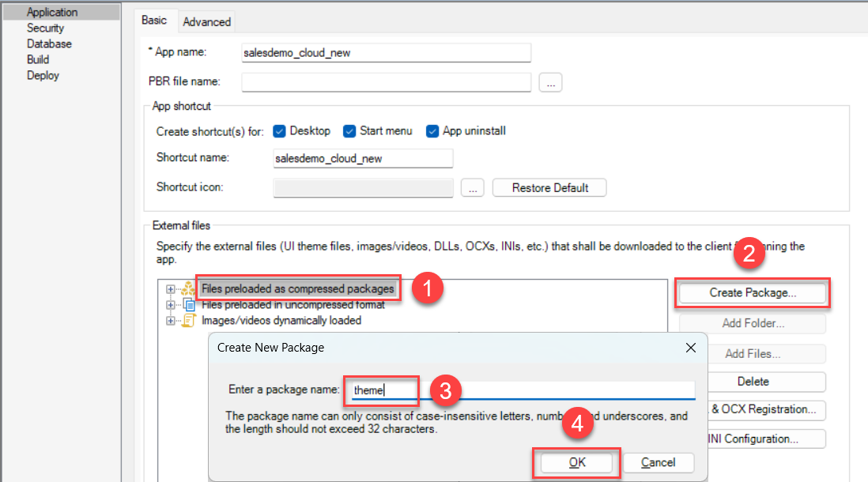Close the Create New Package dialog
Image resolution: width=868 pixels, height=482 pixels.
click(690, 348)
